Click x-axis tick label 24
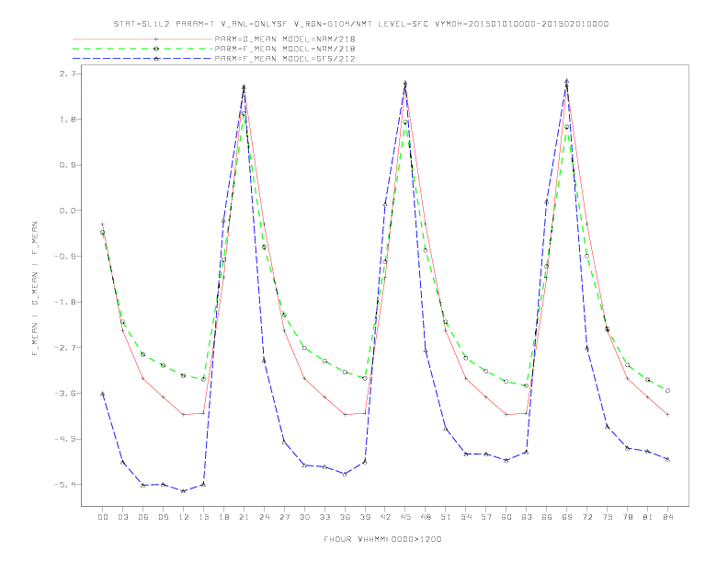Image resolution: width=728 pixels, height=563 pixels. click(264, 517)
